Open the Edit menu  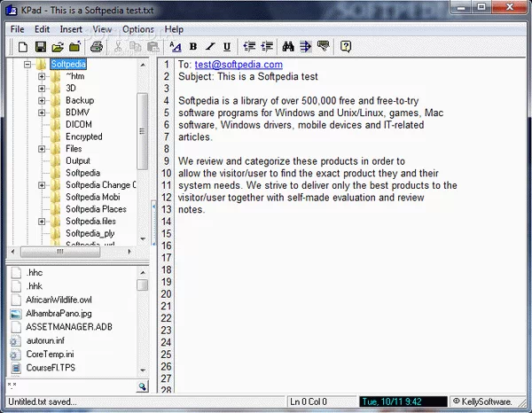pyautogui.click(x=42, y=29)
